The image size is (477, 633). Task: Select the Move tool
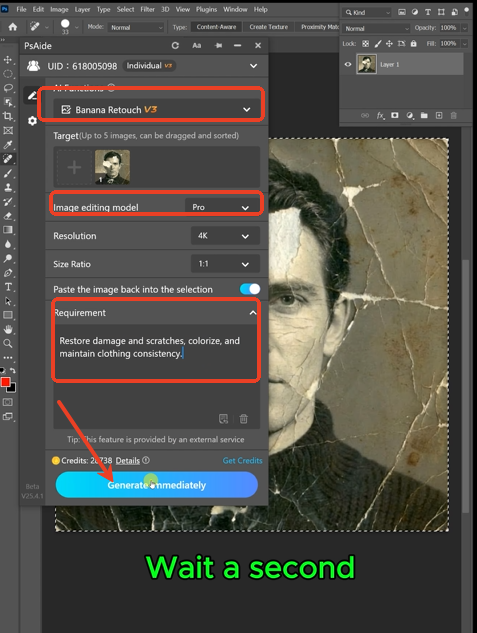tap(8, 60)
